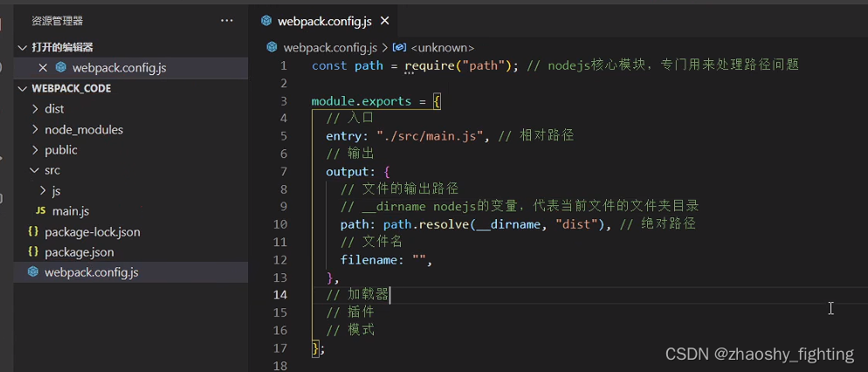The image size is (868, 372).
Task: Click the // 入口 comment on line 4
Action: pyautogui.click(x=350, y=118)
